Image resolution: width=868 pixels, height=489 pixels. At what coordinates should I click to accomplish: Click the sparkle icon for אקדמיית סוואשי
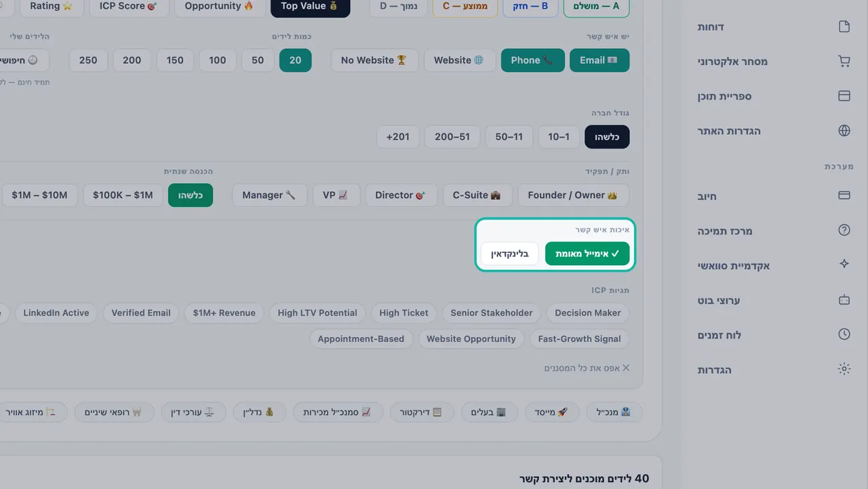click(844, 265)
